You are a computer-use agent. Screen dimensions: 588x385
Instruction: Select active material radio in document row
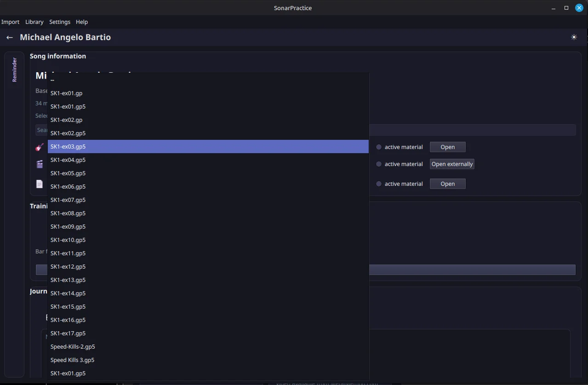tap(379, 184)
